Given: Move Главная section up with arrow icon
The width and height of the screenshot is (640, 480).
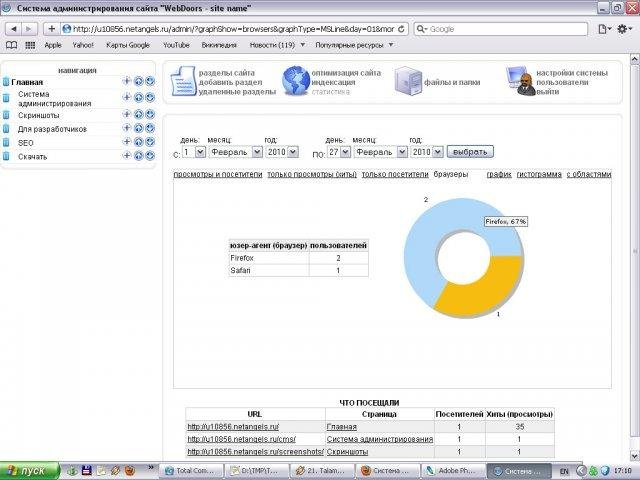Looking at the screenshot, I should (138, 81).
